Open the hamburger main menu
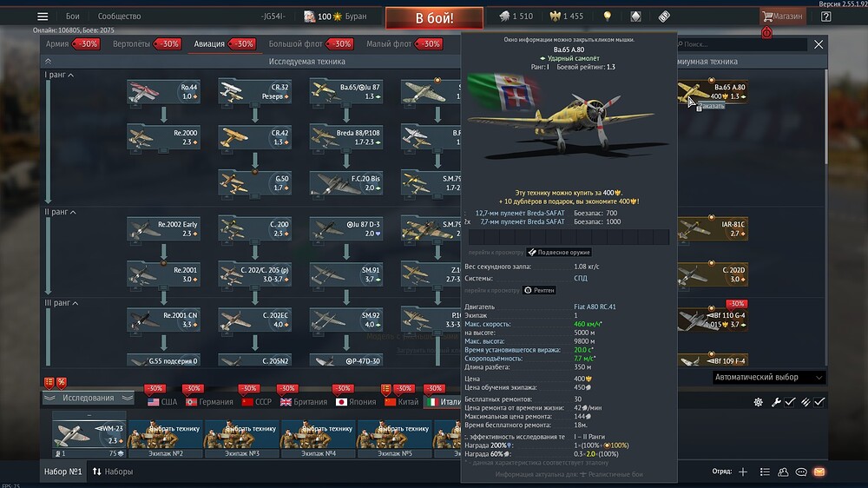Screen dimensions: 868x488 pos(43,16)
